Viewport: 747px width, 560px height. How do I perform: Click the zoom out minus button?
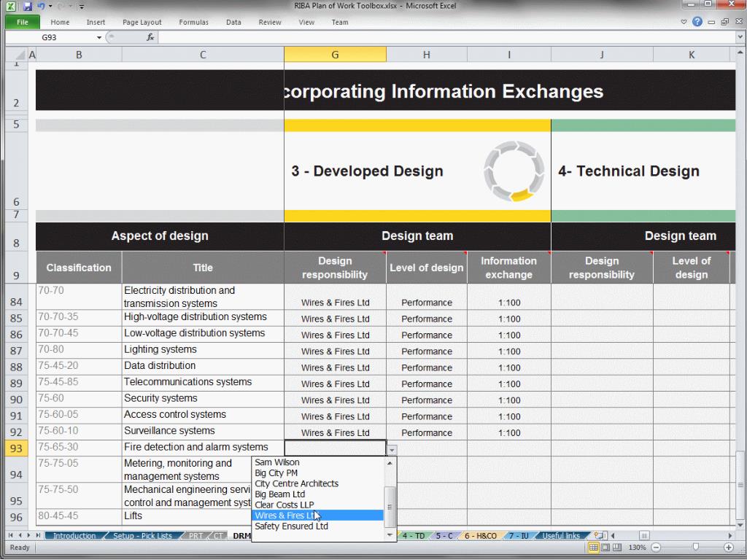pos(656,548)
